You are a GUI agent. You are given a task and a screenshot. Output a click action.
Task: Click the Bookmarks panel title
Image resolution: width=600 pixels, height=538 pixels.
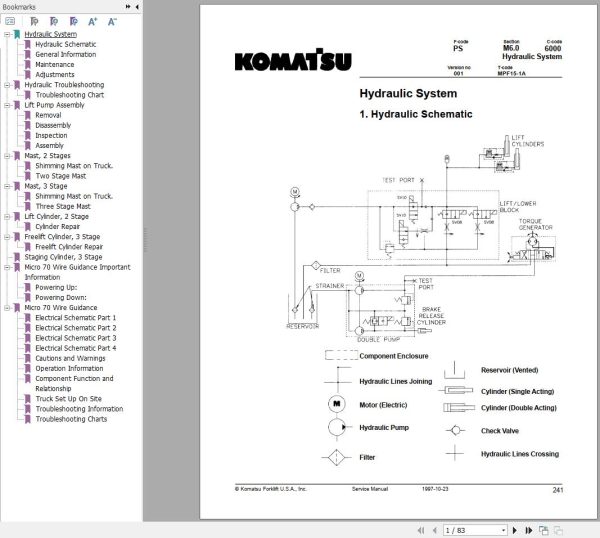tap(19, 7)
